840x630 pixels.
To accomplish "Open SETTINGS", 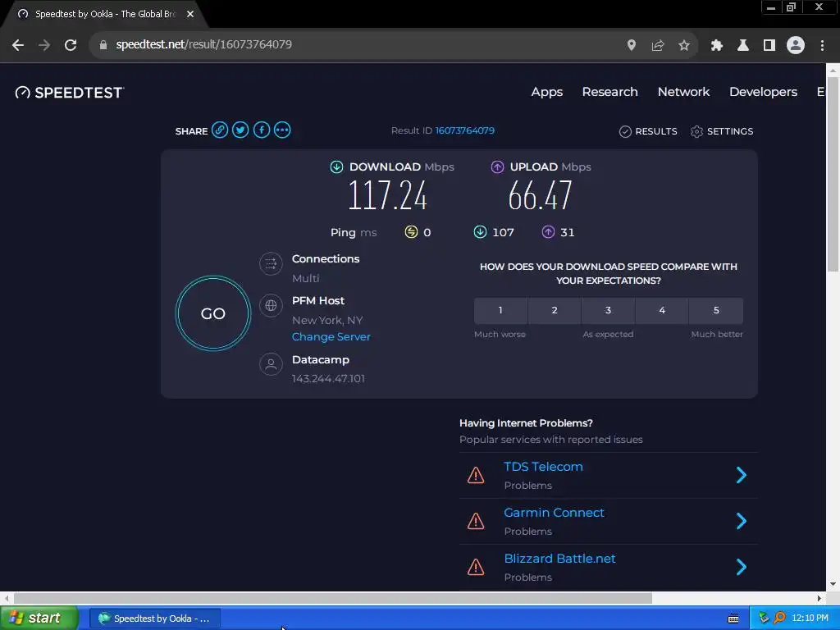I will pos(722,131).
